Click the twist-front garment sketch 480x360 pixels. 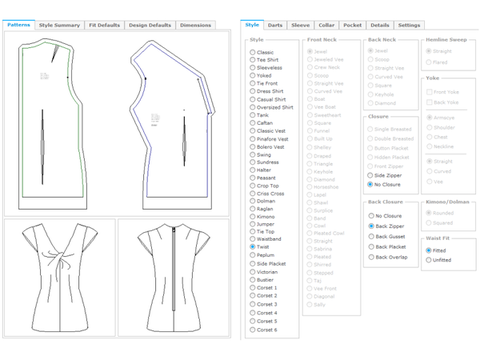click(60, 277)
